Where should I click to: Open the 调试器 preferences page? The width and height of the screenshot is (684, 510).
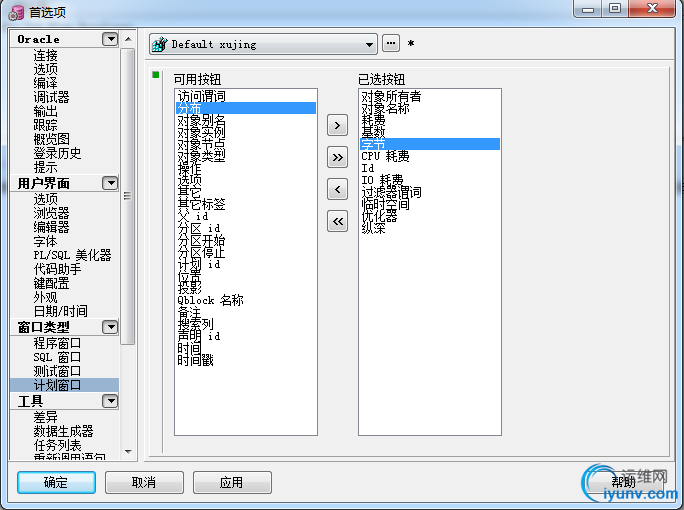51,97
